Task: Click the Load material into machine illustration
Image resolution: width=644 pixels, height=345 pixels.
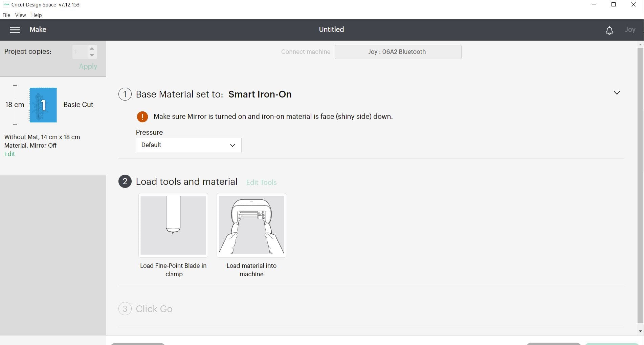Action: [x=251, y=225]
